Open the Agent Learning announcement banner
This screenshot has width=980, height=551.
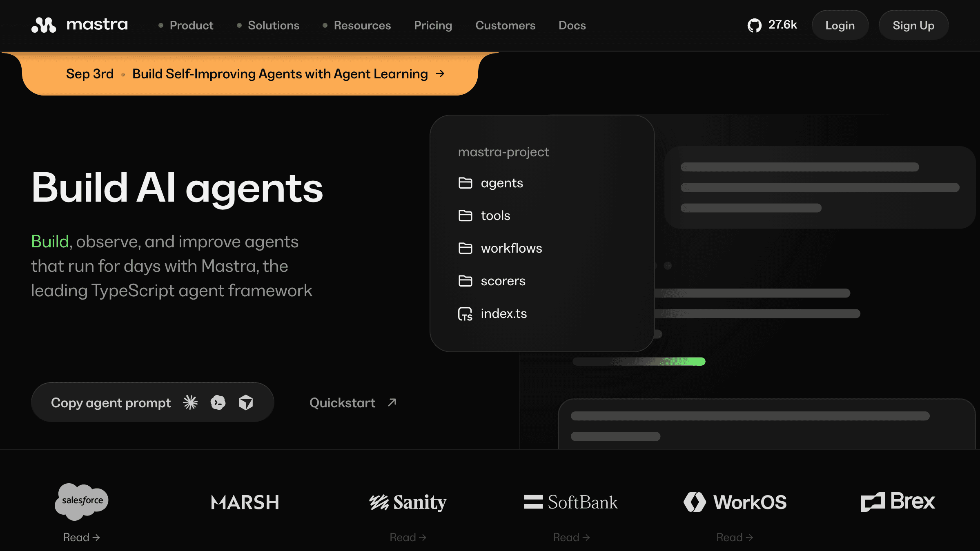[x=250, y=74]
